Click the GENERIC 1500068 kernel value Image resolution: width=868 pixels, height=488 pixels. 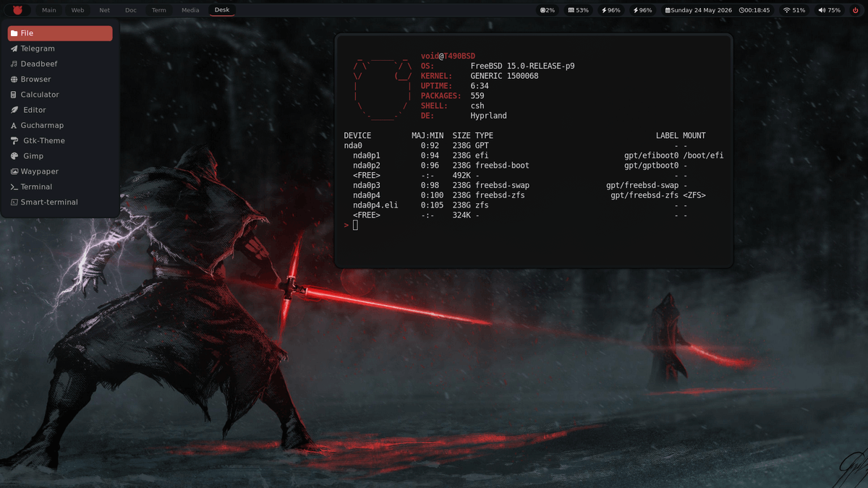pyautogui.click(x=504, y=76)
